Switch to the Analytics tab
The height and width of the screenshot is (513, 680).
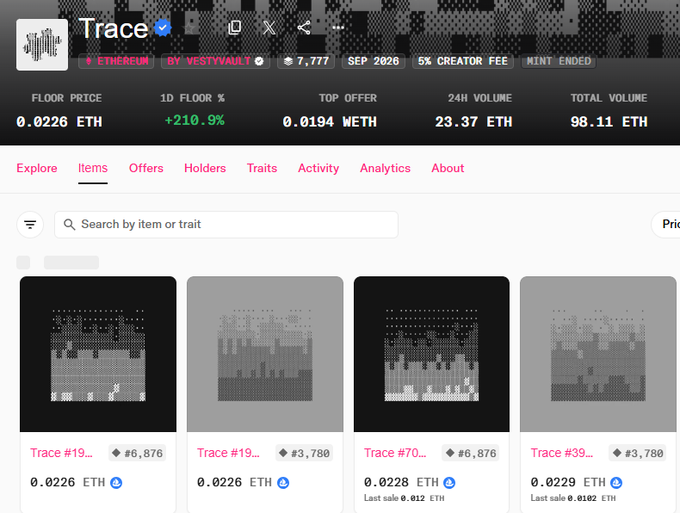pyautogui.click(x=385, y=168)
